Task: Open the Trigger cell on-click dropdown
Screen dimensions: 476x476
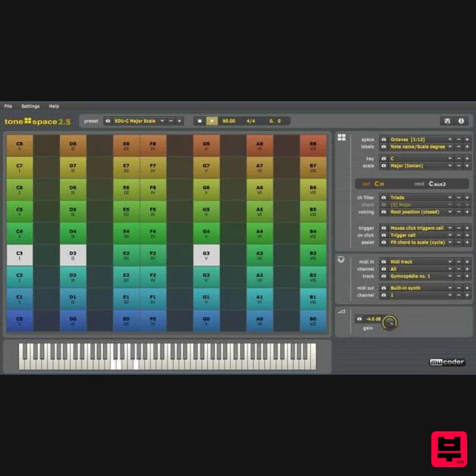Action: (421, 235)
